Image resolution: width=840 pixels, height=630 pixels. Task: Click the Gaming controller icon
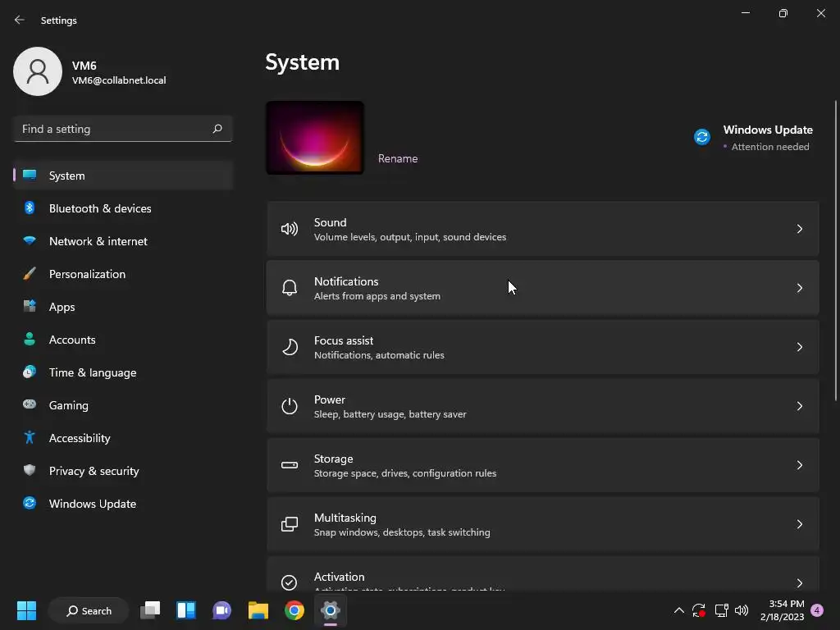[30, 404]
